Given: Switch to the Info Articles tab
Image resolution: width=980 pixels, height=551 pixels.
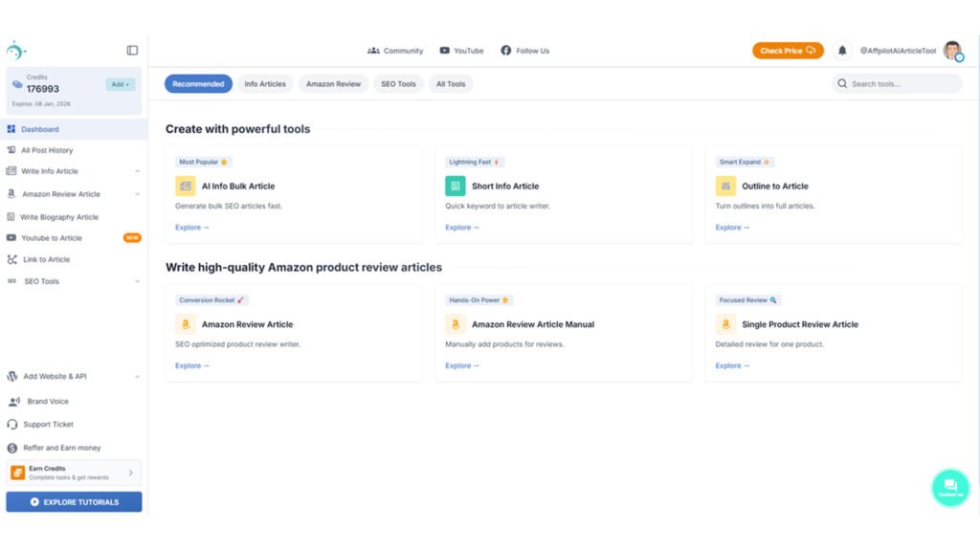Looking at the screenshot, I should click(265, 84).
